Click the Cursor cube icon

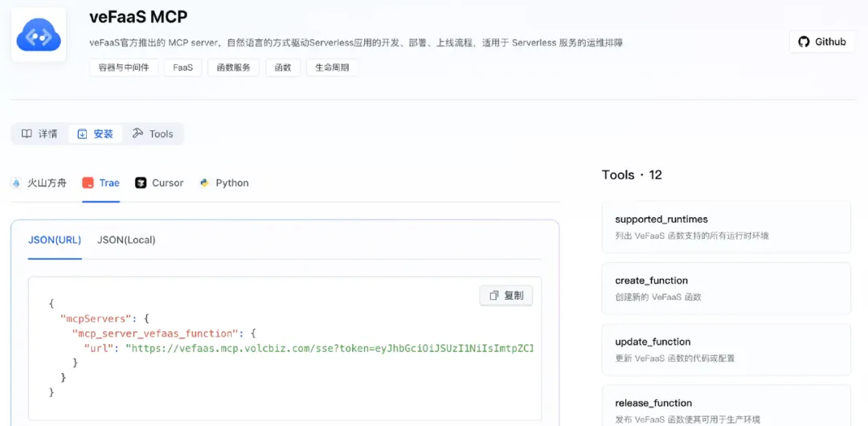[141, 182]
